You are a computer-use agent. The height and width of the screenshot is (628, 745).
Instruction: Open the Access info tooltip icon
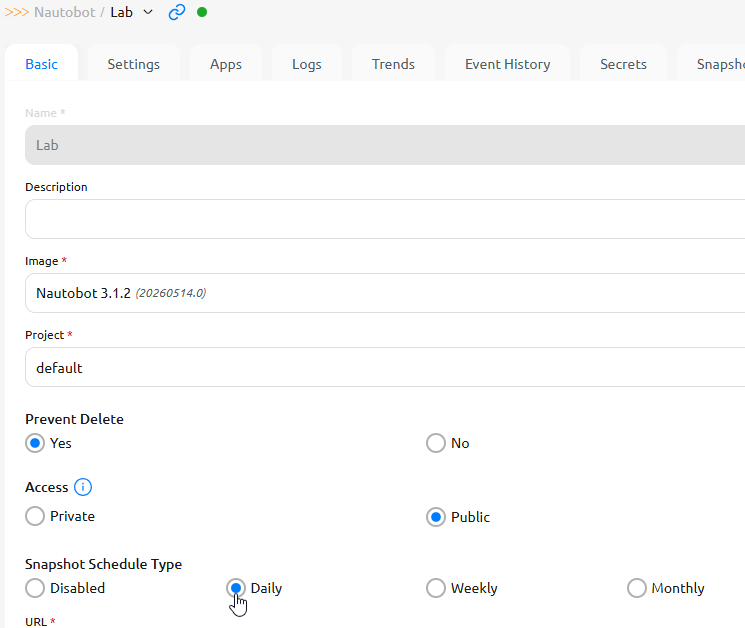coord(83,487)
